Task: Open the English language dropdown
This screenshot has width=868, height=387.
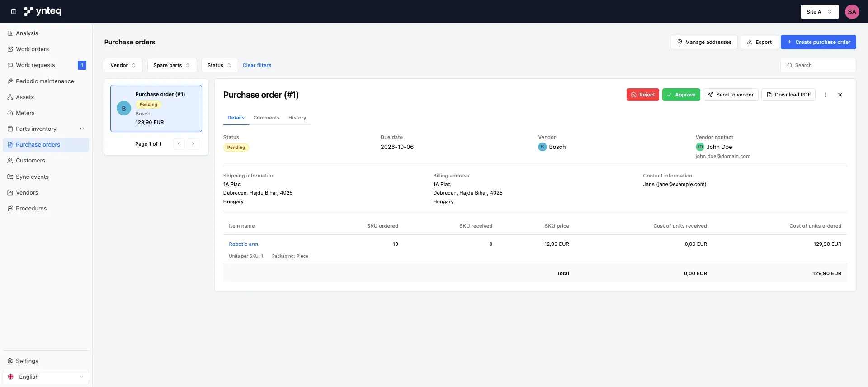Action: 46,377
